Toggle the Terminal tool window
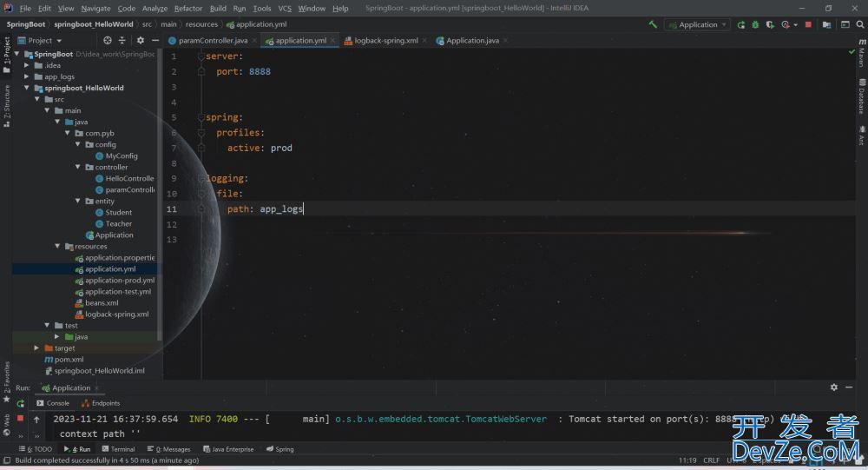868x470 pixels. (118, 449)
